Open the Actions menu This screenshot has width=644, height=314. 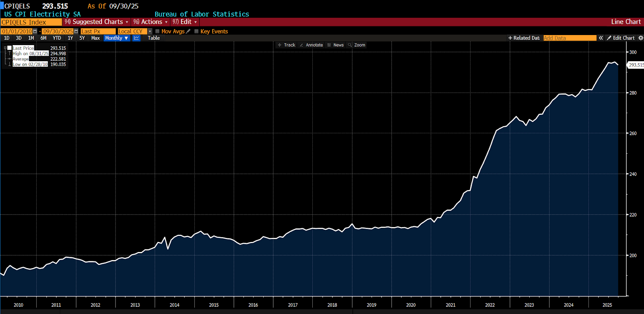coord(151,22)
